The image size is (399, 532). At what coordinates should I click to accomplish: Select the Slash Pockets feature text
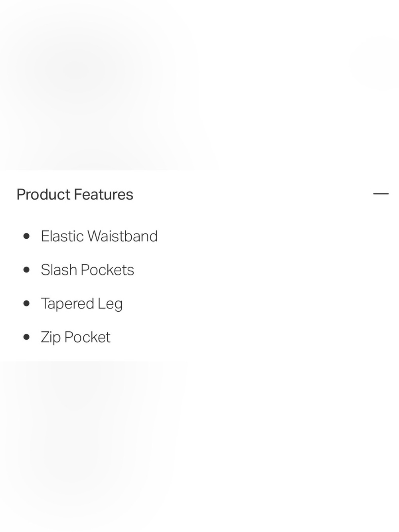click(x=87, y=270)
